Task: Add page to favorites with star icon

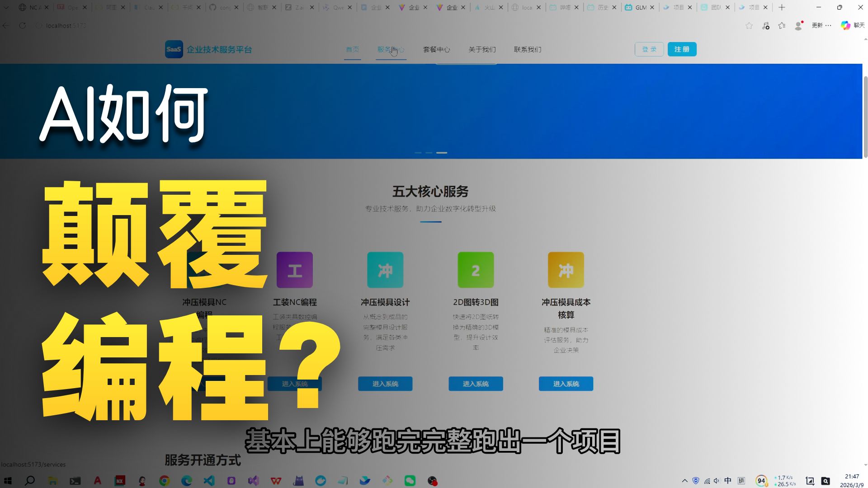Action: click(749, 26)
